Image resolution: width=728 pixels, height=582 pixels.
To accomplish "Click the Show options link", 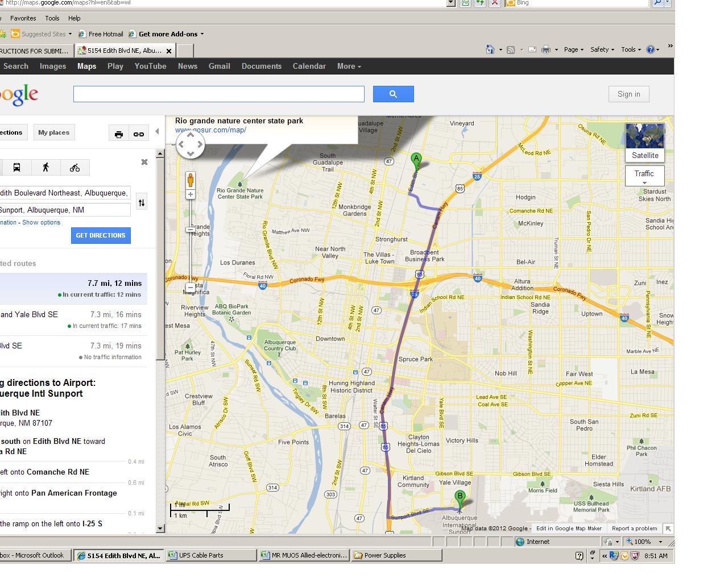I will pos(41,222).
